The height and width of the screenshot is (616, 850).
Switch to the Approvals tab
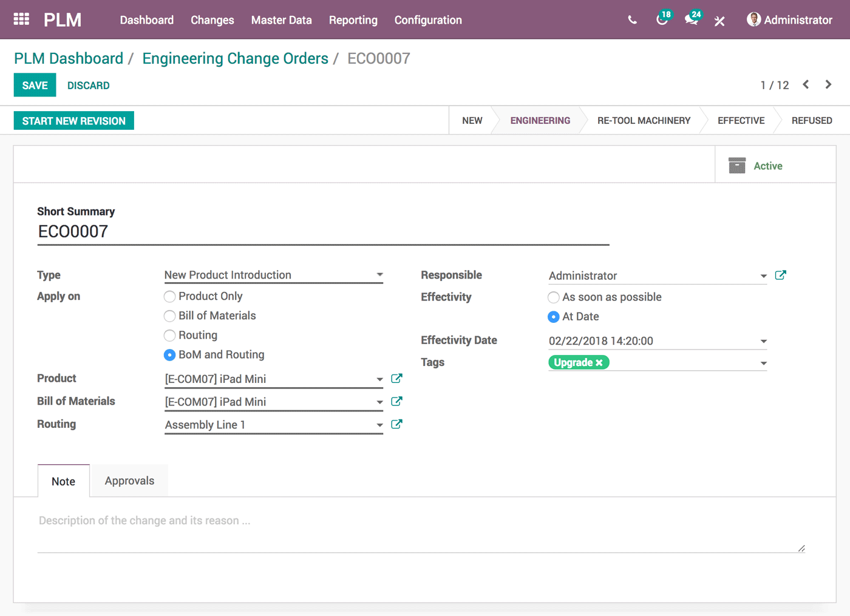pyautogui.click(x=129, y=480)
